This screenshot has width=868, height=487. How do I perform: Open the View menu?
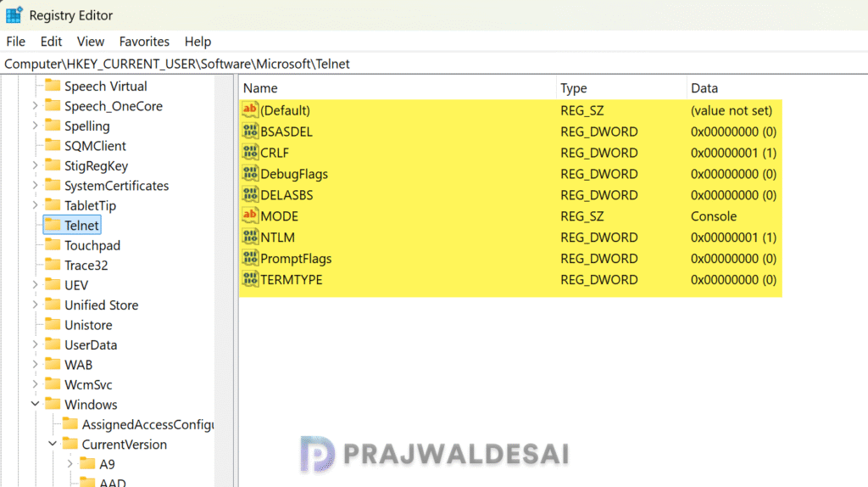90,42
